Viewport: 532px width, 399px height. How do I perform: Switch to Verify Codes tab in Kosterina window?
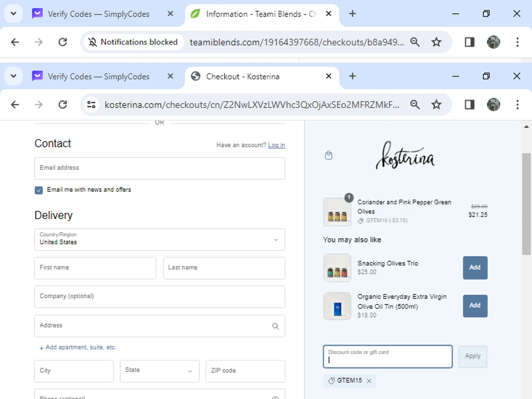pos(99,76)
